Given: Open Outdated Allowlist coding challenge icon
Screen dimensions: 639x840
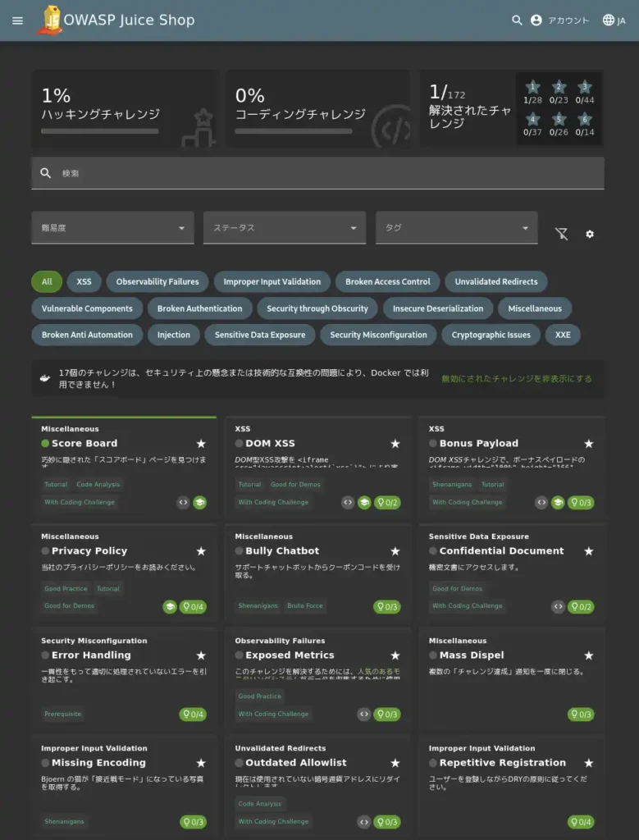Looking at the screenshot, I should tap(364, 822).
